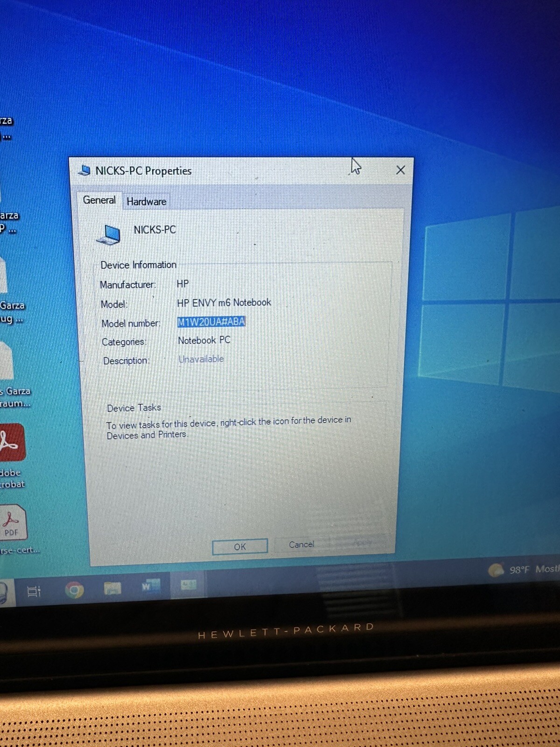Open File Explorer from the taskbar
This screenshot has width=560, height=747.
[x=112, y=588]
